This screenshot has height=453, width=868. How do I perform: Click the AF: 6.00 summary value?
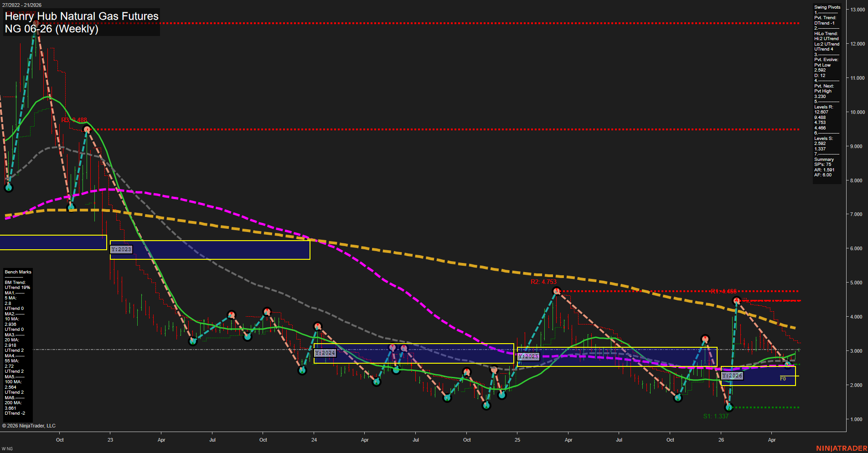coord(823,175)
